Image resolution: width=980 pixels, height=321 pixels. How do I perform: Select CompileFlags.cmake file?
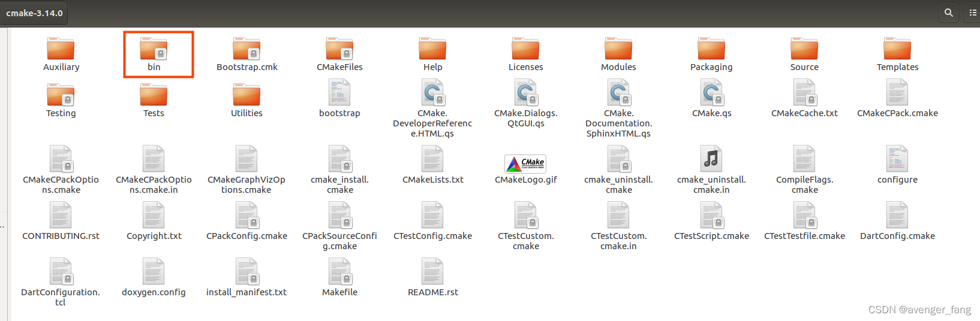click(804, 170)
